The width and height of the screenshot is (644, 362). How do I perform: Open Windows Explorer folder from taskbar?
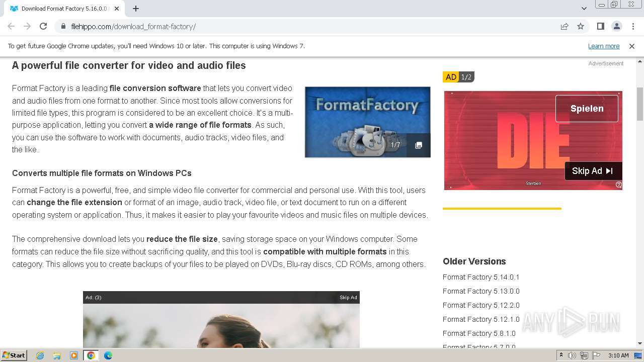[x=57, y=355]
